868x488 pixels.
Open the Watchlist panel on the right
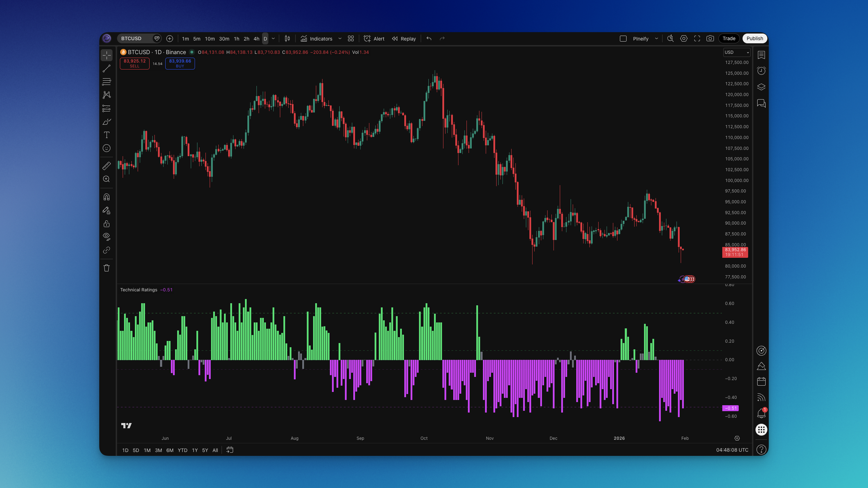tap(761, 54)
